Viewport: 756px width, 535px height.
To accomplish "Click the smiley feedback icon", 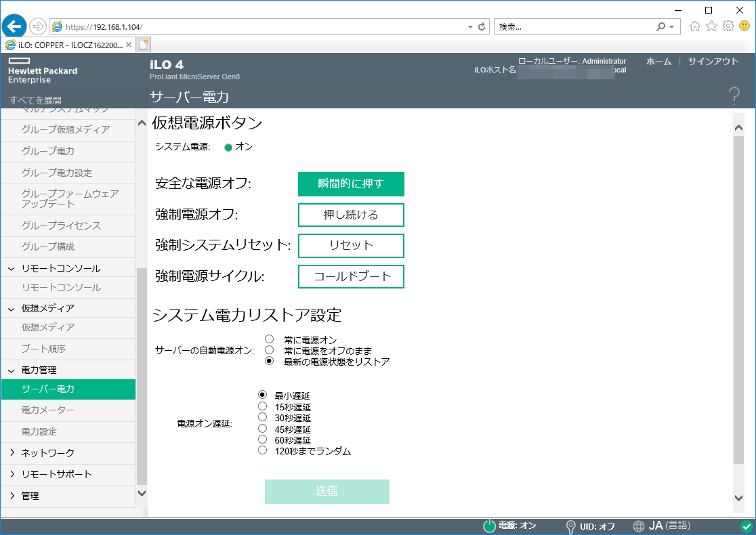I will (745, 26).
